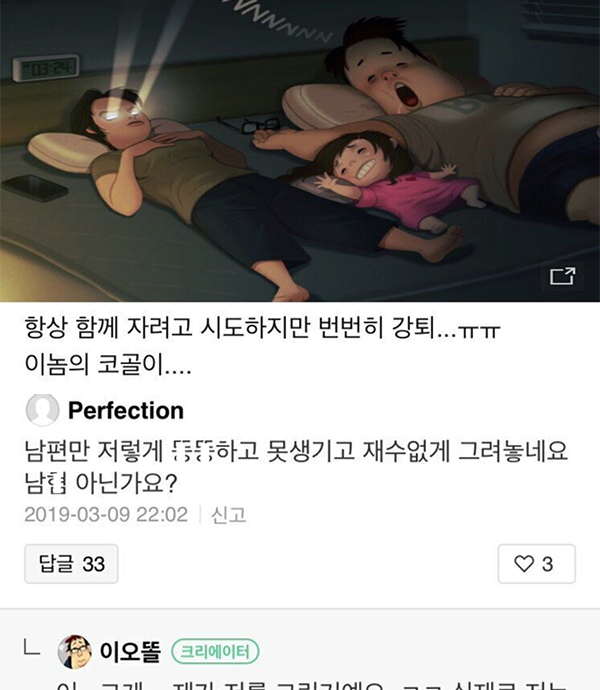Open Perfection's default profile avatar
Screen dimensions: 600x690
point(42,410)
